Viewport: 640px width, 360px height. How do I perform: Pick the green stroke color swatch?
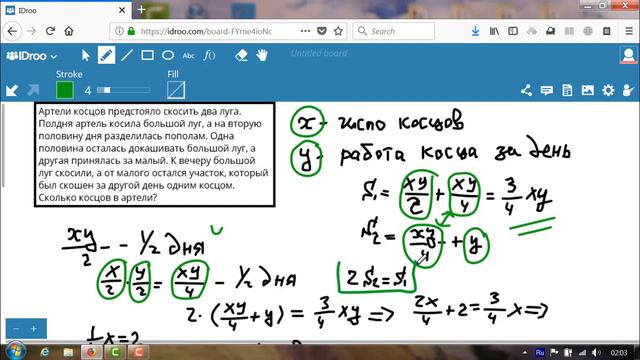tap(64, 90)
